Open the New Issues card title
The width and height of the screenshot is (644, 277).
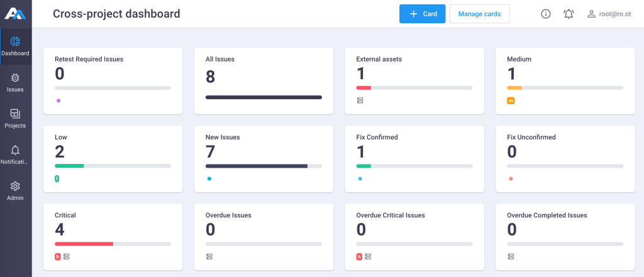click(223, 137)
